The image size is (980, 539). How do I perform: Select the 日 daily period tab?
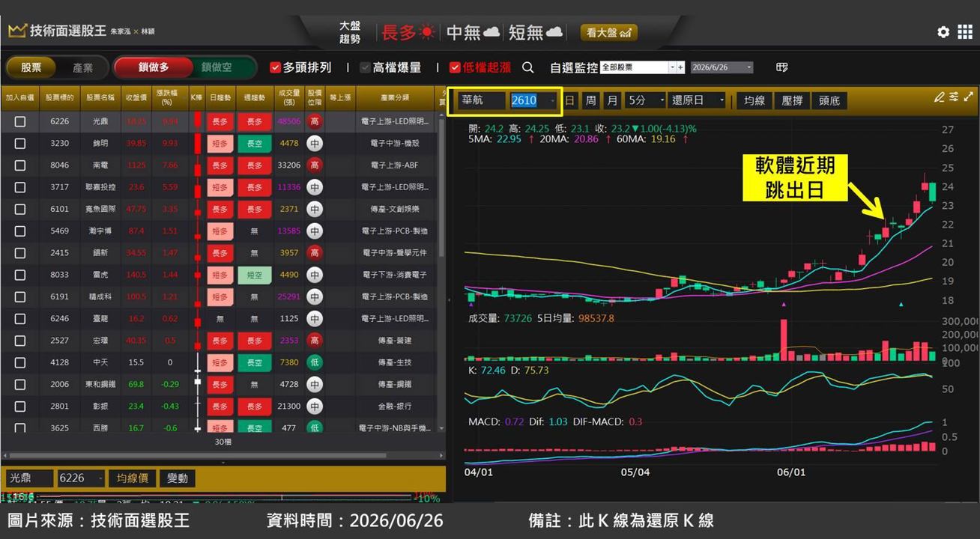570,100
